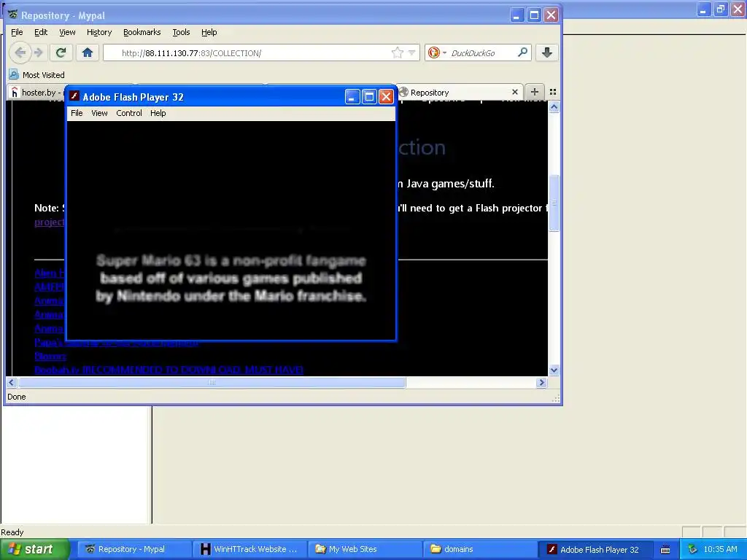Open Flash Player Control menu
747x560 pixels.
click(x=129, y=113)
